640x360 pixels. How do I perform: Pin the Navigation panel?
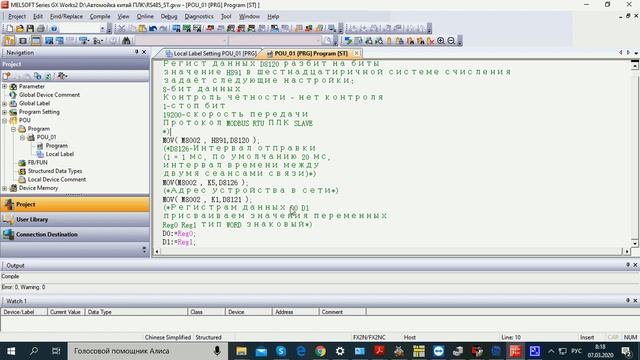[x=137, y=52]
